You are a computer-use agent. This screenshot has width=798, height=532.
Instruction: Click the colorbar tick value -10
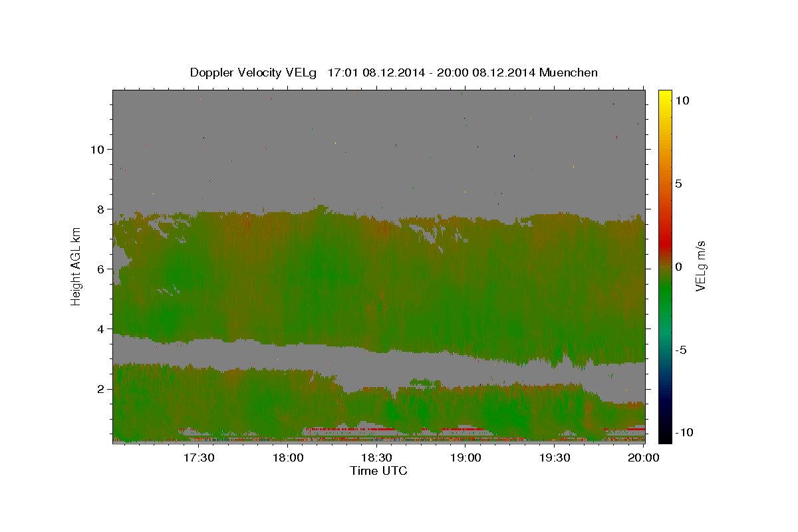pos(684,433)
